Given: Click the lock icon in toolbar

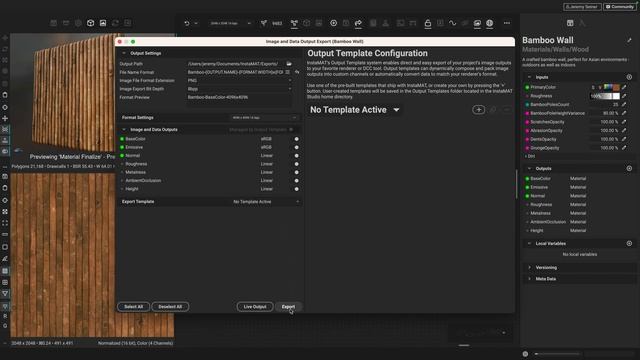Looking at the screenshot, I should pos(427,23).
